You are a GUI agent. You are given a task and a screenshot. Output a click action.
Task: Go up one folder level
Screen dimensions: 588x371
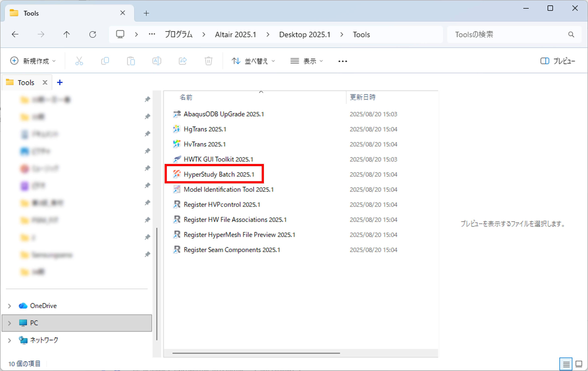point(66,34)
